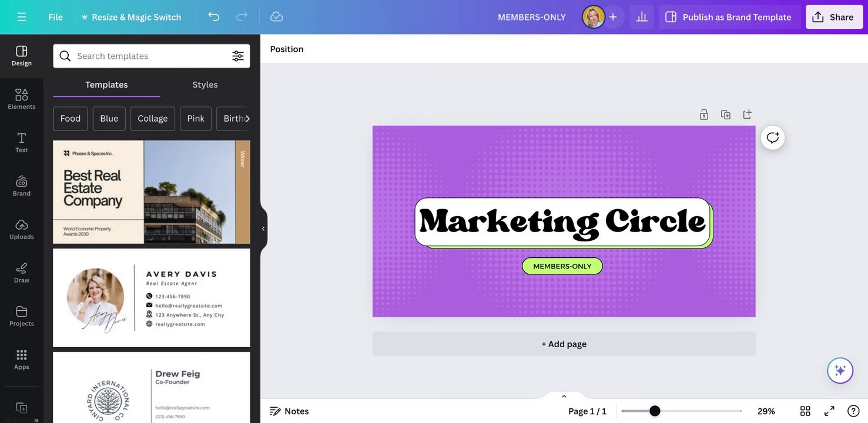Screen dimensions: 868x423
Task: Open Resize & Magic Switch
Action: [130, 17]
